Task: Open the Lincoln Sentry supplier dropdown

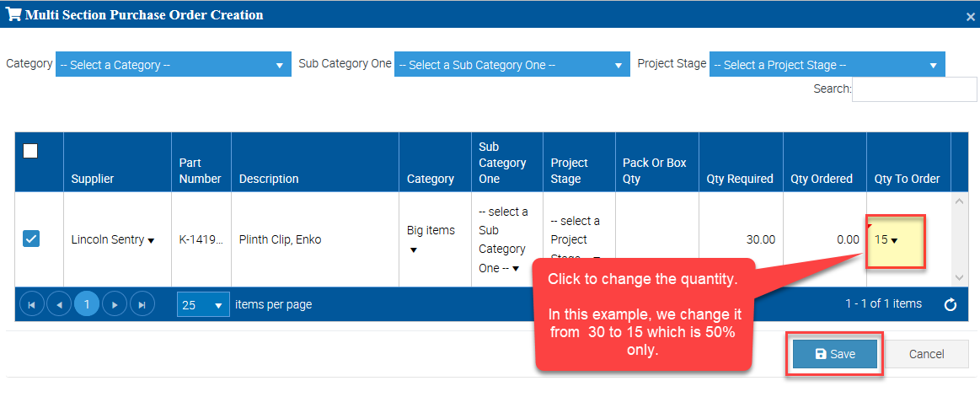Action: (113, 240)
